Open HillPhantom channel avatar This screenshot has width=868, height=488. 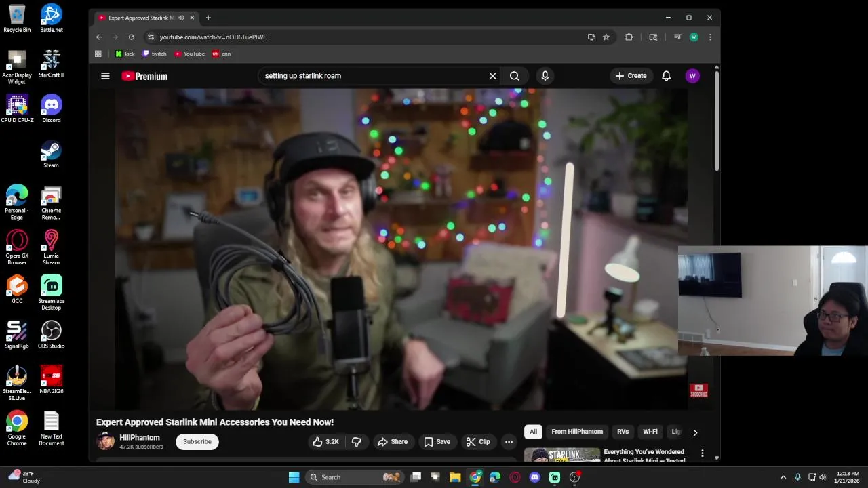tap(105, 441)
